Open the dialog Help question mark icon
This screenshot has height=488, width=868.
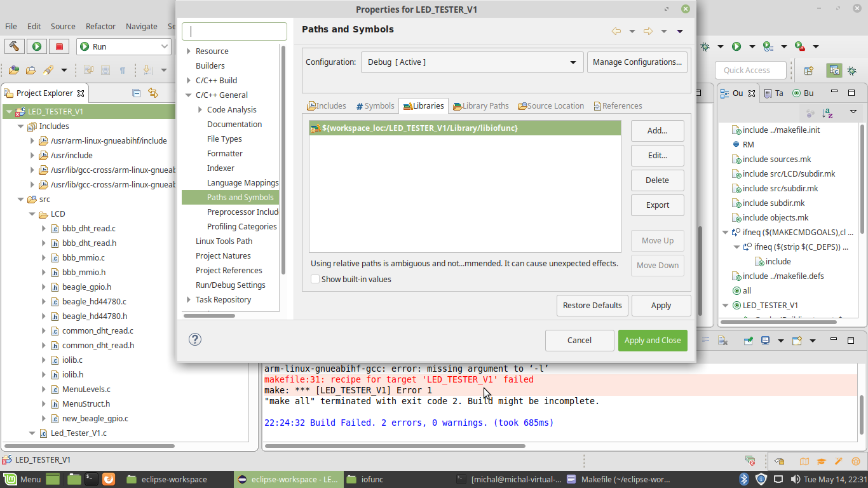195,339
